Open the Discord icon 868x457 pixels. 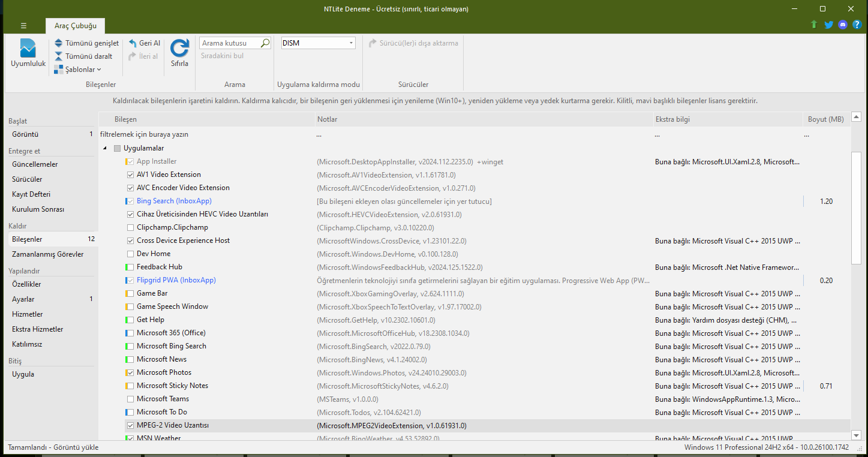tap(843, 25)
